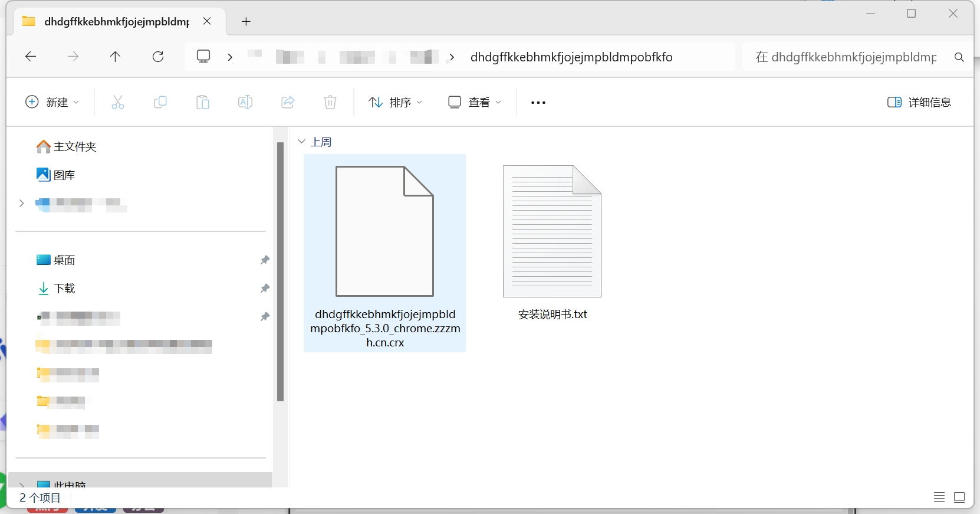The width and height of the screenshot is (980, 514).
Task: Toggle the 详细信息 details pane
Action: (919, 102)
